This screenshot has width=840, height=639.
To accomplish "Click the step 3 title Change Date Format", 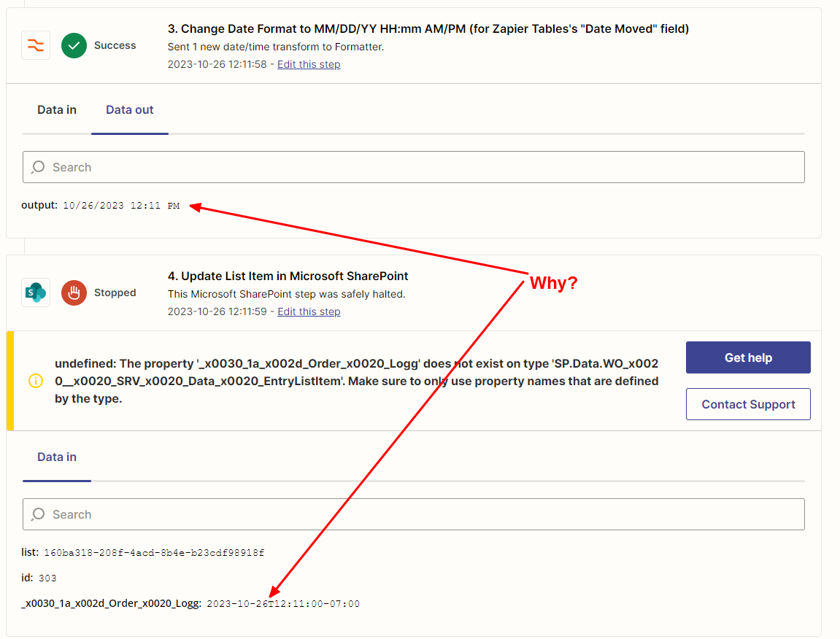I will click(x=428, y=29).
